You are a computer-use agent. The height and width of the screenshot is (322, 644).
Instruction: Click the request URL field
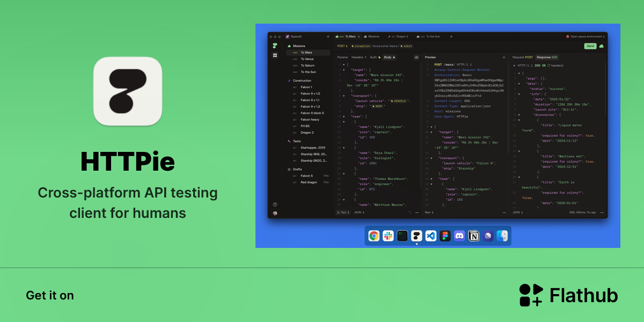(x=466, y=46)
